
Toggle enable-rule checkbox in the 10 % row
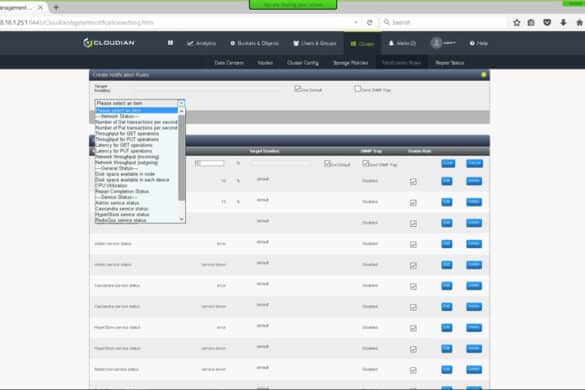(413, 181)
